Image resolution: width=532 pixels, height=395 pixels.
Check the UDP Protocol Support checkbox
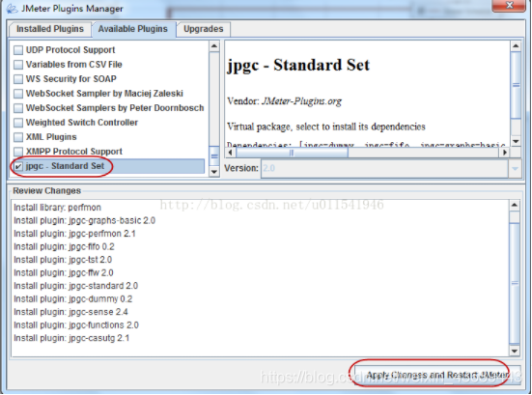click(18, 50)
